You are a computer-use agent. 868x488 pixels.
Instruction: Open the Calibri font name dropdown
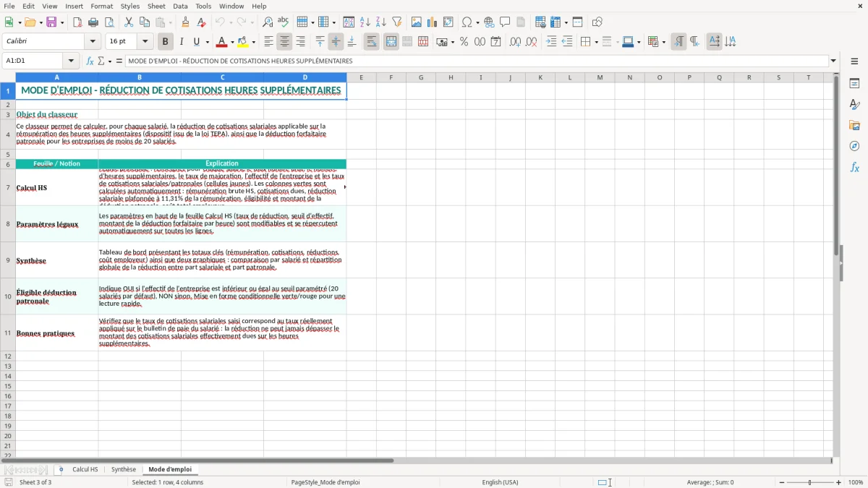coord(92,42)
